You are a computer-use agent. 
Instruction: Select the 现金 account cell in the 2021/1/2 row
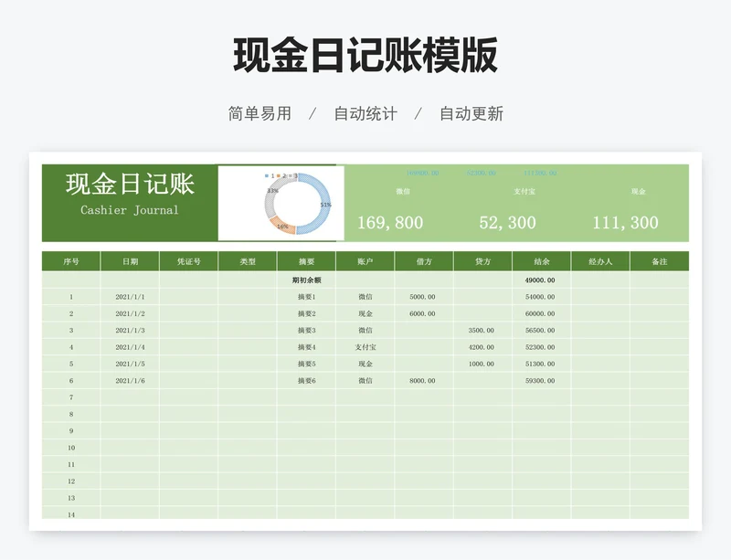click(x=365, y=313)
